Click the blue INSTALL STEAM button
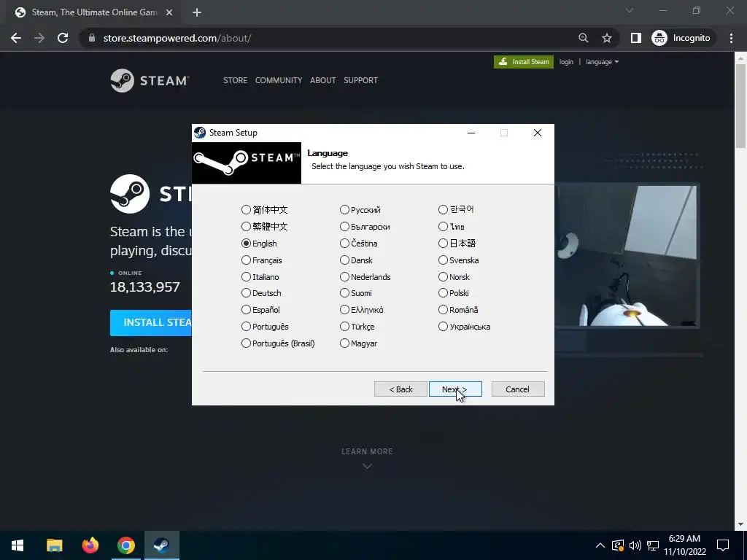 (x=151, y=323)
